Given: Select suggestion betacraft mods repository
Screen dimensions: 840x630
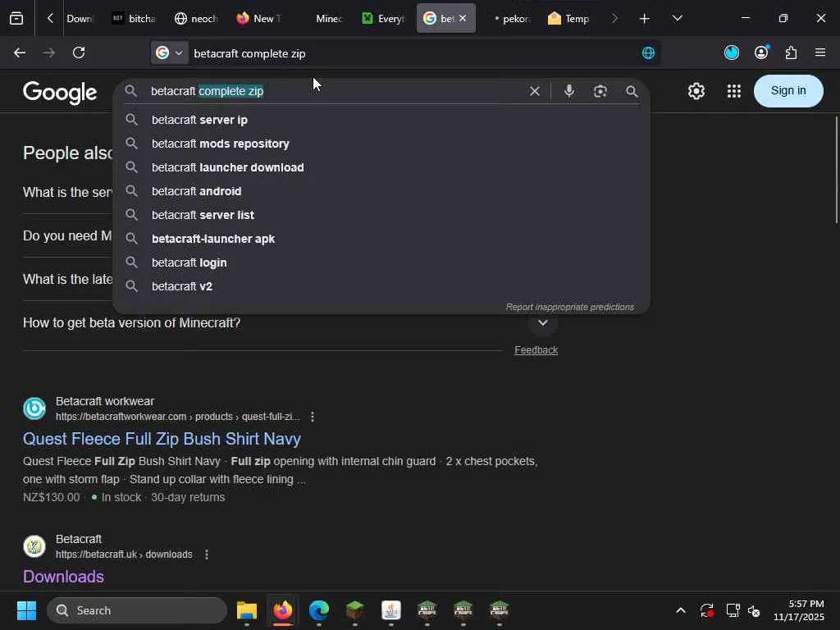Looking at the screenshot, I should pyautogui.click(x=381, y=144).
